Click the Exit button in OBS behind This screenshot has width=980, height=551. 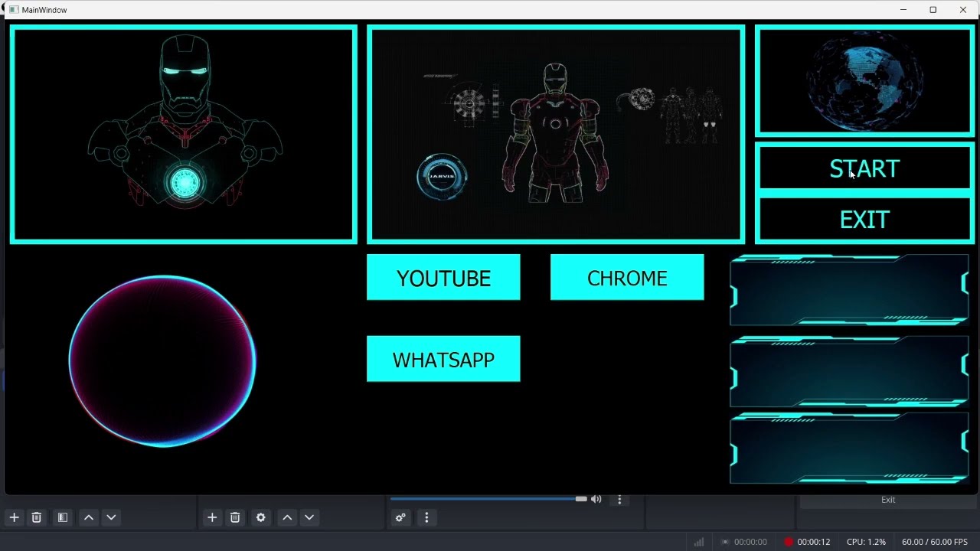point(888,500)
